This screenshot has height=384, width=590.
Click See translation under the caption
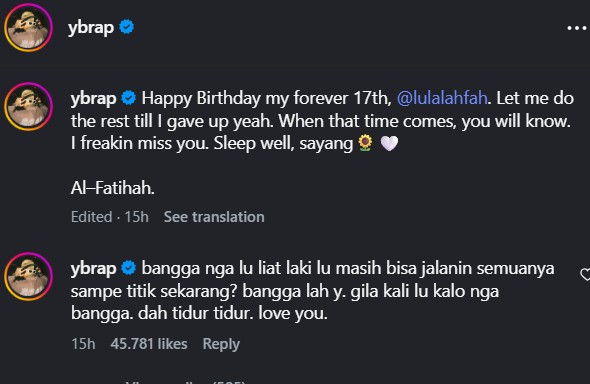[x=214, y=217]
